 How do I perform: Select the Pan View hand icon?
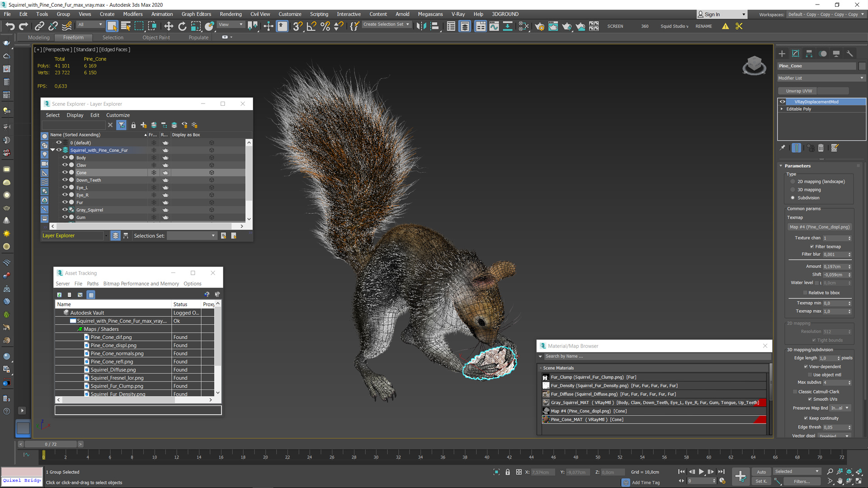coord(840,481)
